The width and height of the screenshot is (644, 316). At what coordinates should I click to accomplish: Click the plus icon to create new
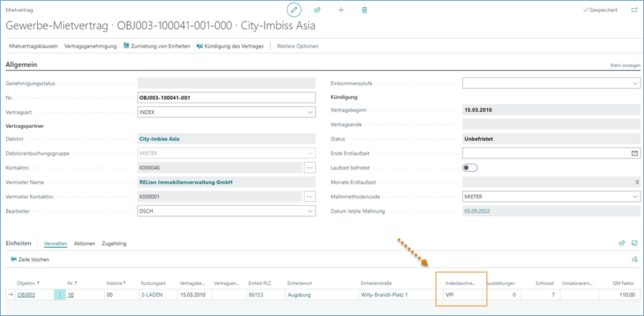click(x=341, y=10)
